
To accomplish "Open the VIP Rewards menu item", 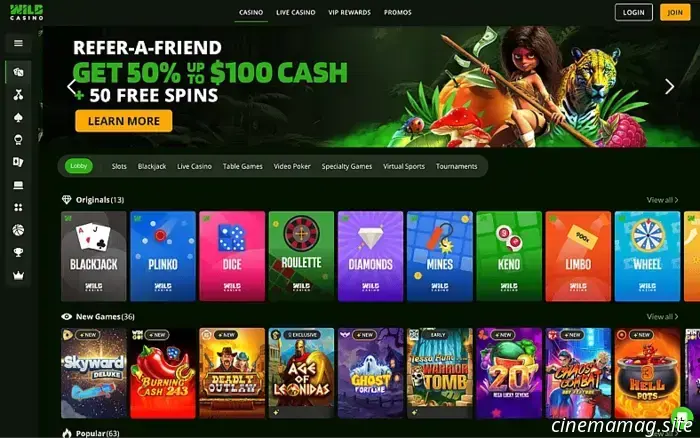I will point(350,13).
